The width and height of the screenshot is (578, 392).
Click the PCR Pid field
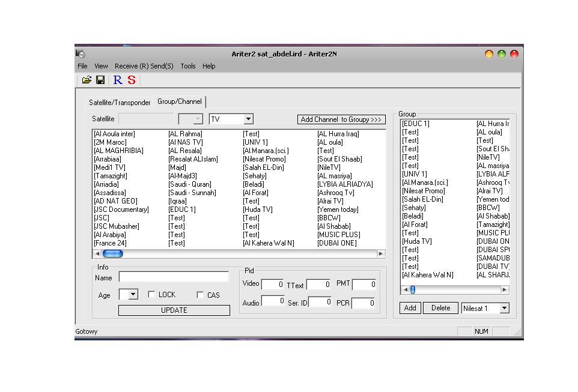364,303
